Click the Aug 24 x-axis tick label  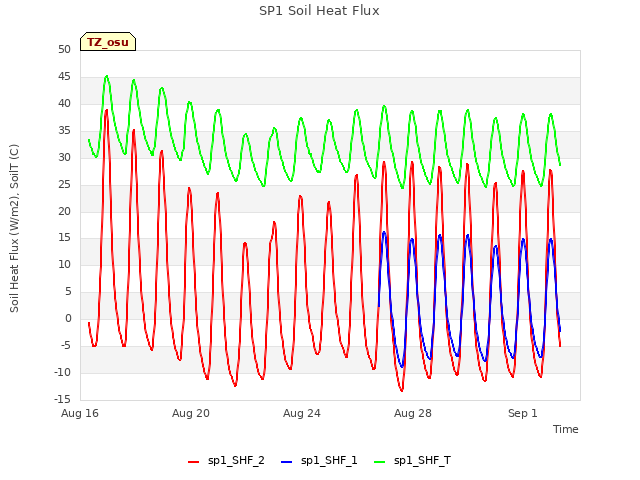click(x=302, y=413)
